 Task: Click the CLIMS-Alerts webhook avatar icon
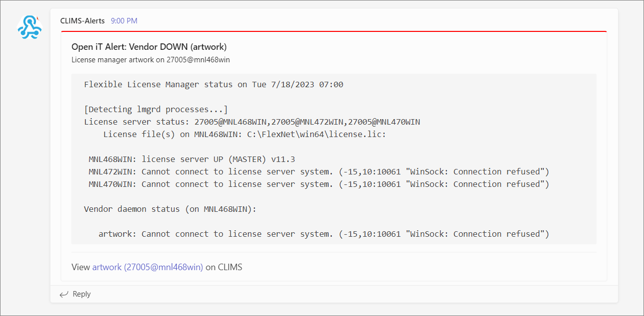tap(30, 27)
